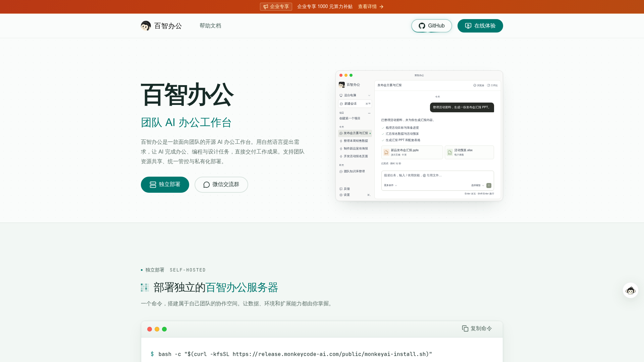Expand the 更多操作 dropdown

point(390,185)
